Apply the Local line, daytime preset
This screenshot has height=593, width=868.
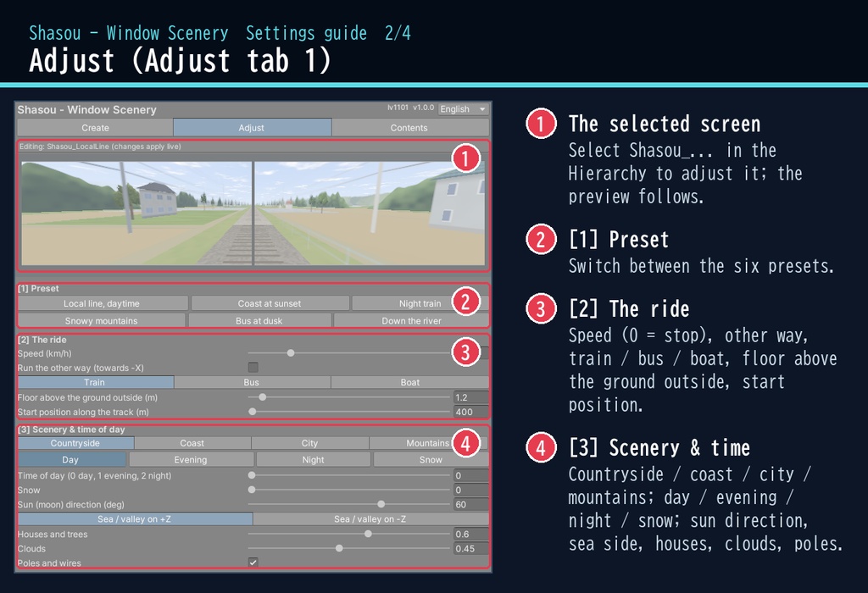(103, 303)
